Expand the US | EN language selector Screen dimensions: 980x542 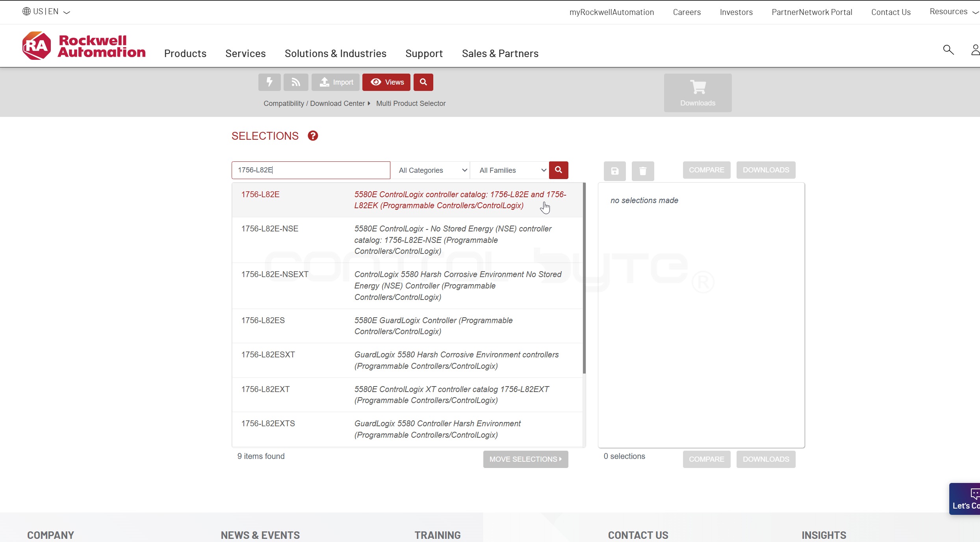(46, 11)
